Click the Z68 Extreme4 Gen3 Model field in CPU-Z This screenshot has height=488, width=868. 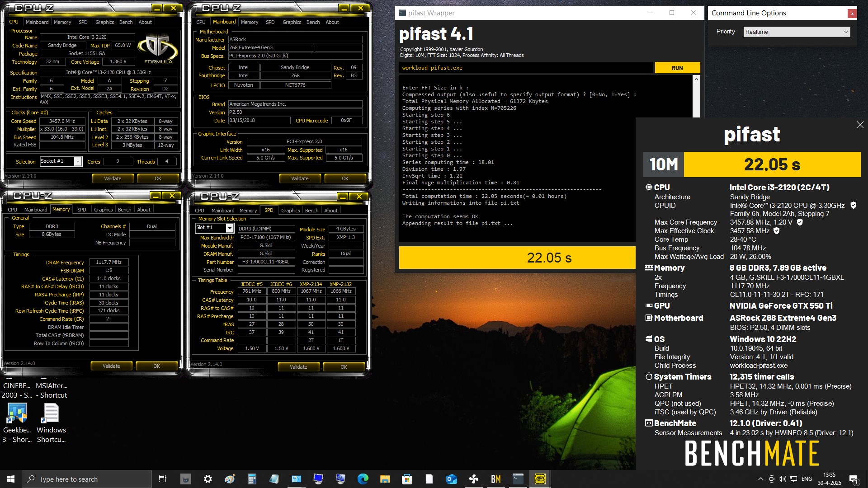[271, 47]
